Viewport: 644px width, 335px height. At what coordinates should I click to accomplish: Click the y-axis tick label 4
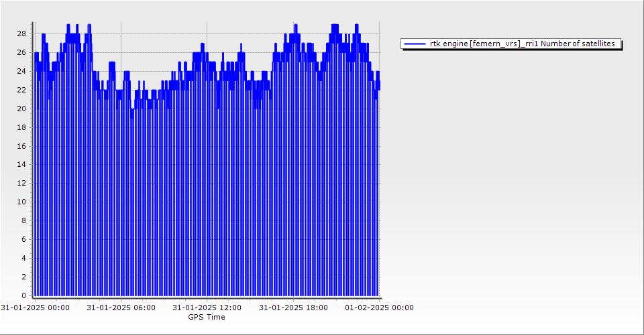pos(23,258)
